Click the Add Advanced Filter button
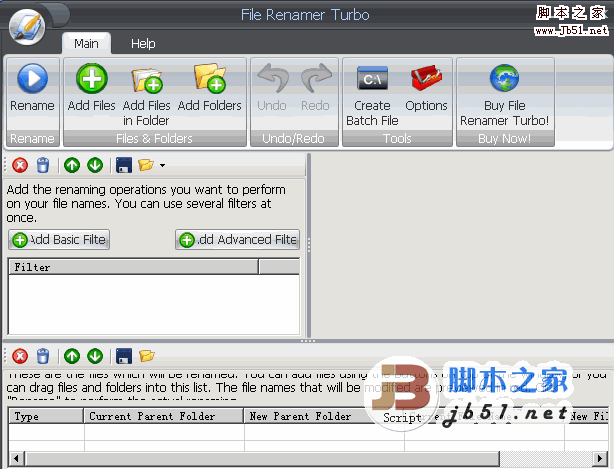Screen dimensions: 614x469 coord(238,240)
